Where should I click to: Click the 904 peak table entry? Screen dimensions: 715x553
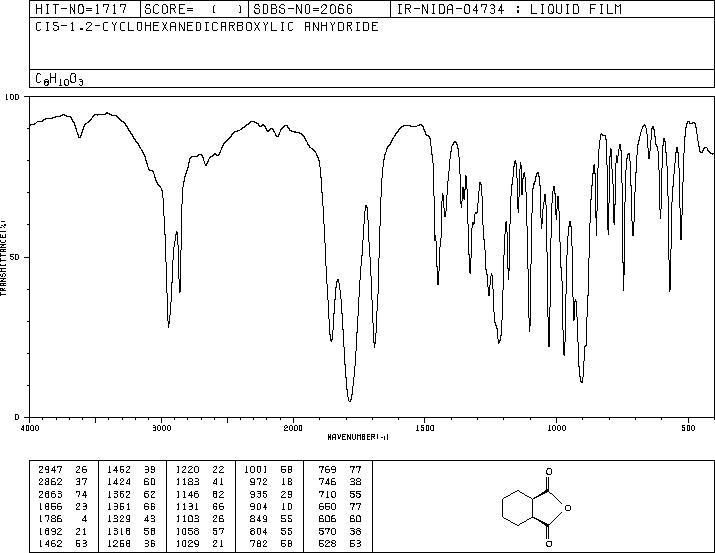coord(272,506)
